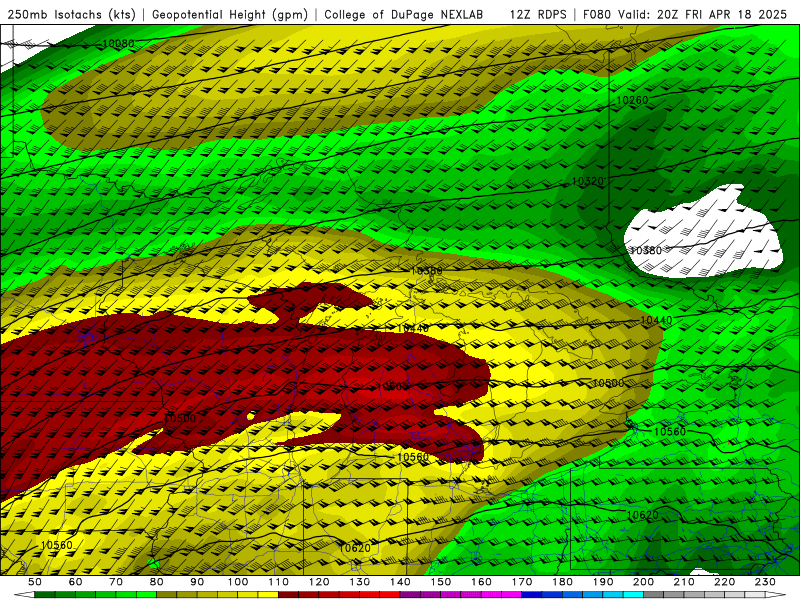Image resolution: width=800 pixels, height=600 pixels.
Task: Click the color scale label 130
Action: tap(360, 582)
